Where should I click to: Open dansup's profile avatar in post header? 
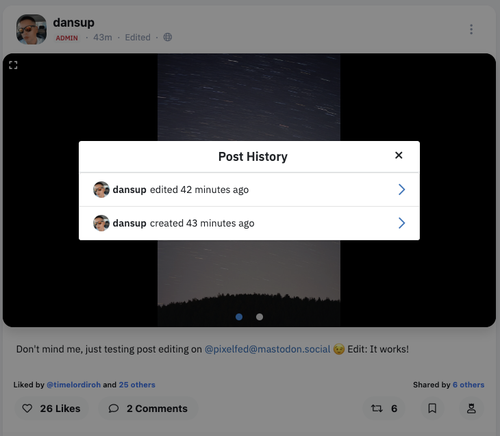point(31,29)
